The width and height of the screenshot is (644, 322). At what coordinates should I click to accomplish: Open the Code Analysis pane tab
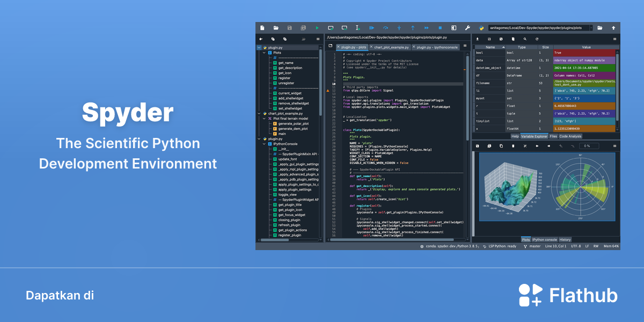click(x=570, y=136)
